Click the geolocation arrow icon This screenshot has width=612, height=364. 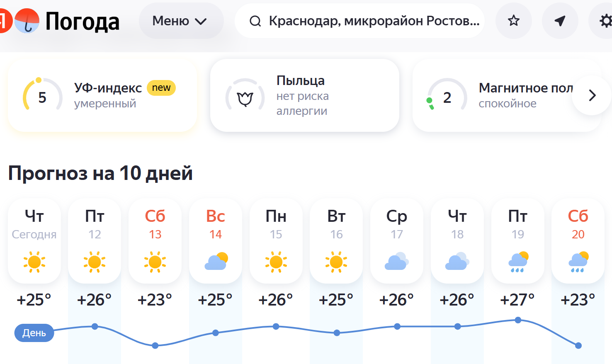tap(560, 21)
